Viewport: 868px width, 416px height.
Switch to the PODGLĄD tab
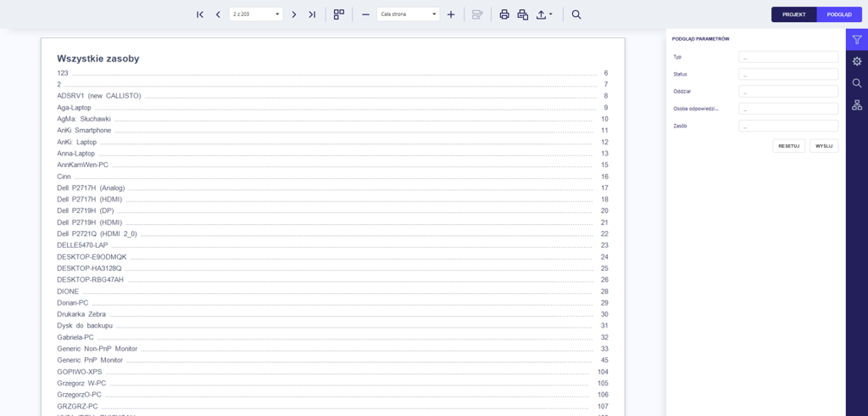click(x=839, y=15)
